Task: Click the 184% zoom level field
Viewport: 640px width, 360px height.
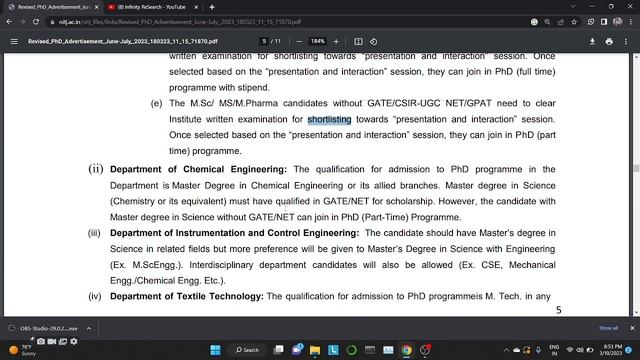Action: [x=317, y=41]
